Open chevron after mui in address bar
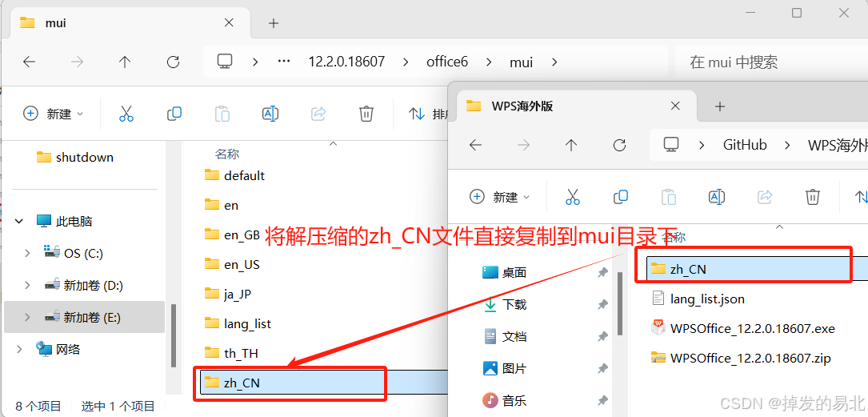This screenshot has width=868, height=417. tap(555, 62)
